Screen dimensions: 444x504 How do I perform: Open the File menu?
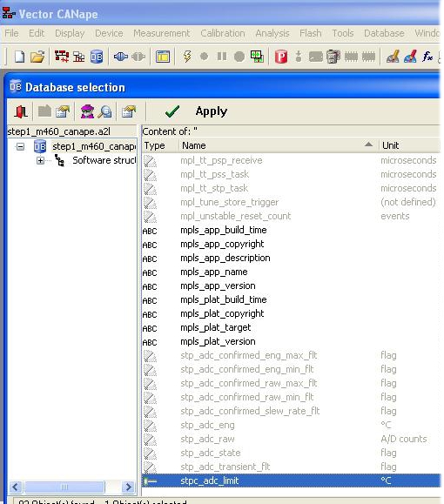[11, 33]
